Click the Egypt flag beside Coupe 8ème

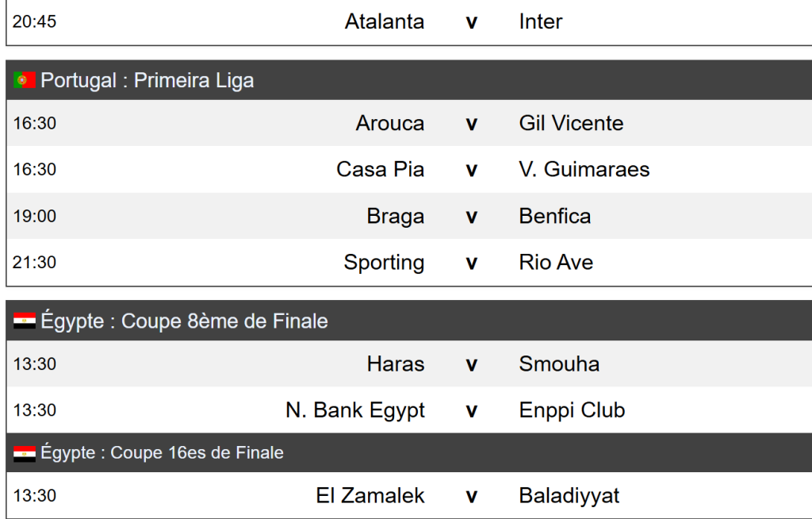25,321
